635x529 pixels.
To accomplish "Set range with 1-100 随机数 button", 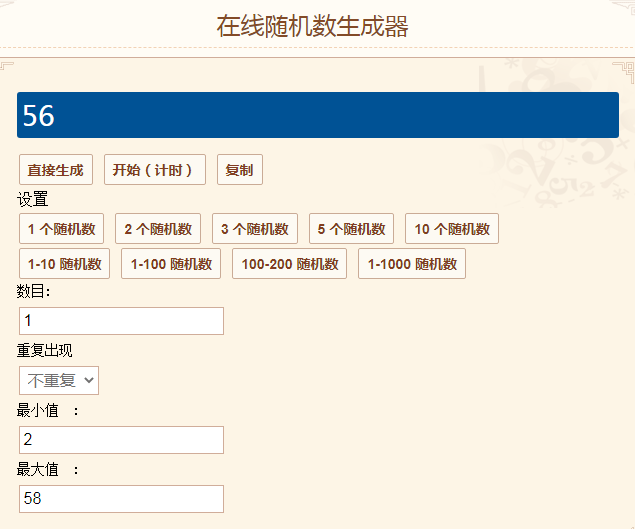I will click(171, 264).
